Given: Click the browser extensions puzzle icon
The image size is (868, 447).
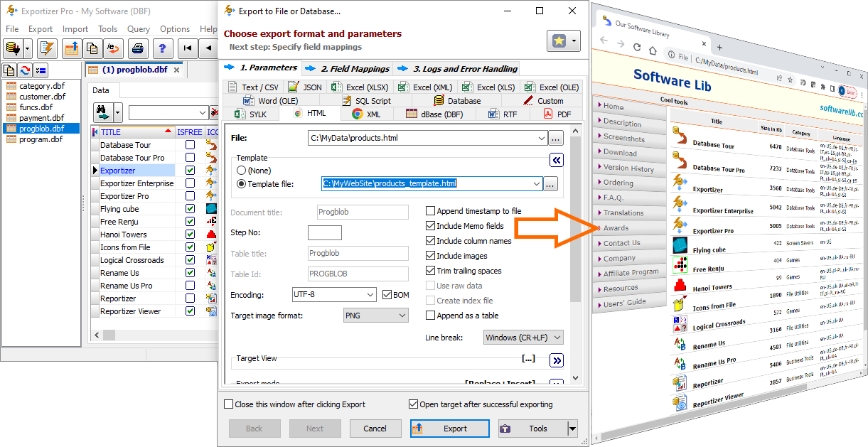Looking at the screenshot, I should (x=824, y=87).
